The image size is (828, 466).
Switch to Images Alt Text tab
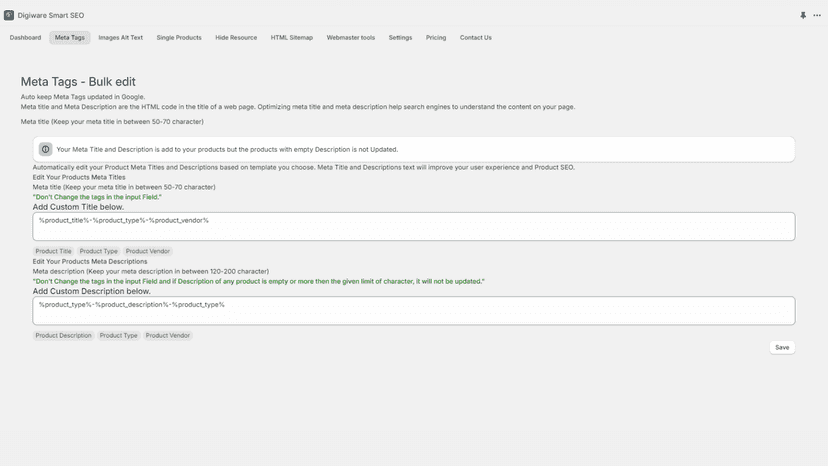click(x=120, y=38)
